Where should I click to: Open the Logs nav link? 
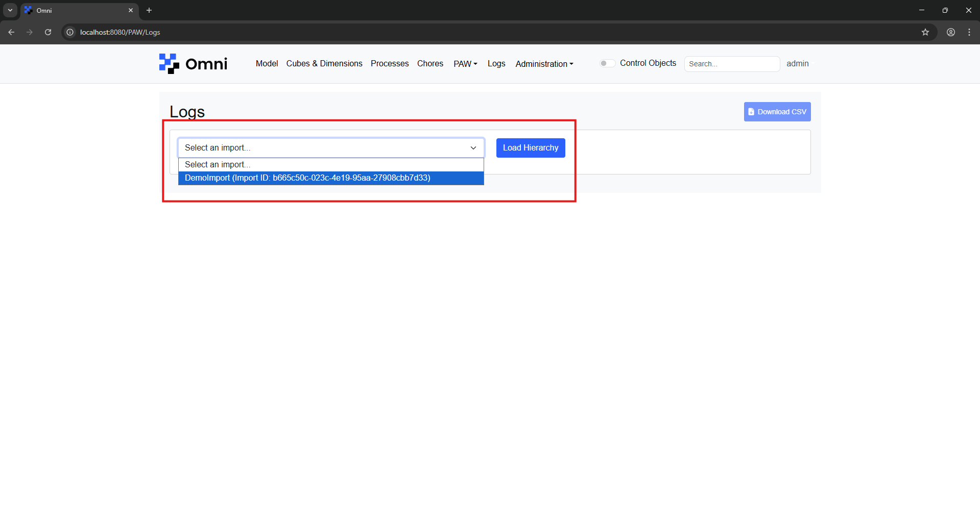click(x=496, y=64)
